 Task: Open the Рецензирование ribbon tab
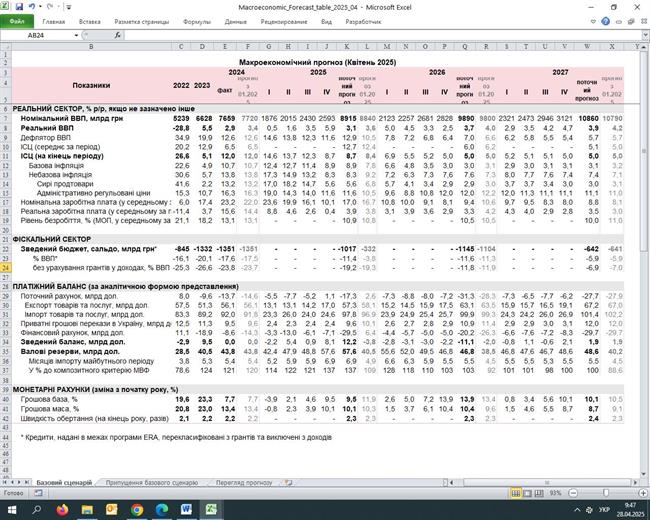(284, 22)
